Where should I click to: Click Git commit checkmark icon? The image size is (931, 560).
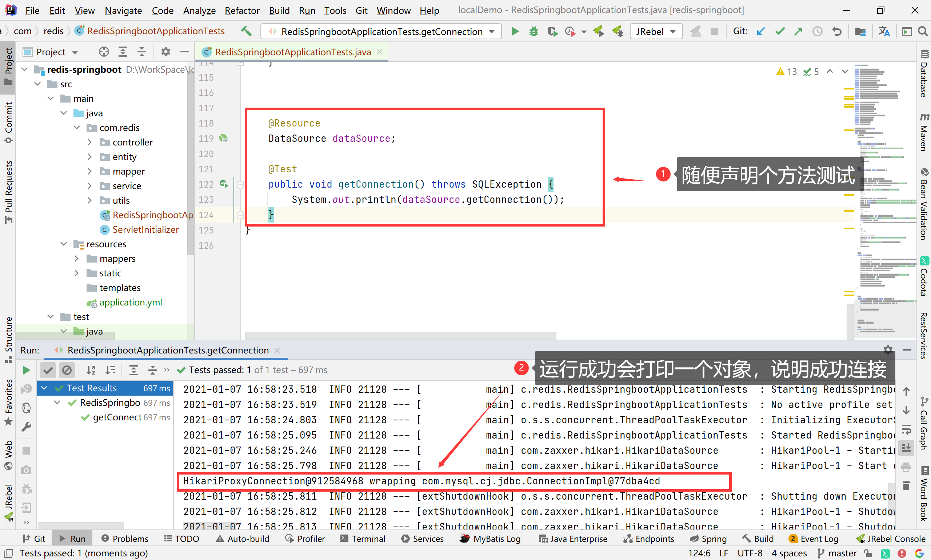tap(780, 31)
